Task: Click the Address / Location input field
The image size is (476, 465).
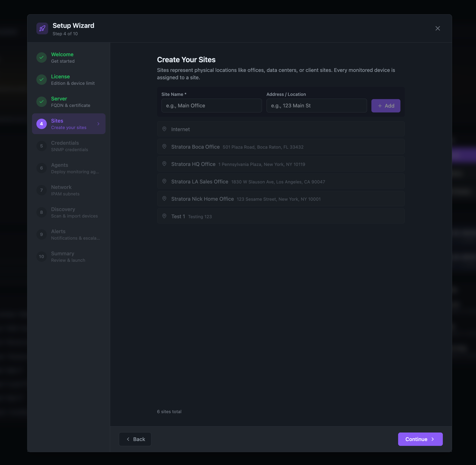Action: pyautogui.click(x=316, y=106)
